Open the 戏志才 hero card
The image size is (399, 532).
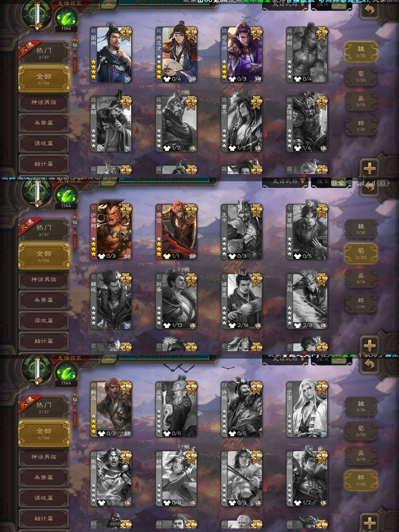177,54
